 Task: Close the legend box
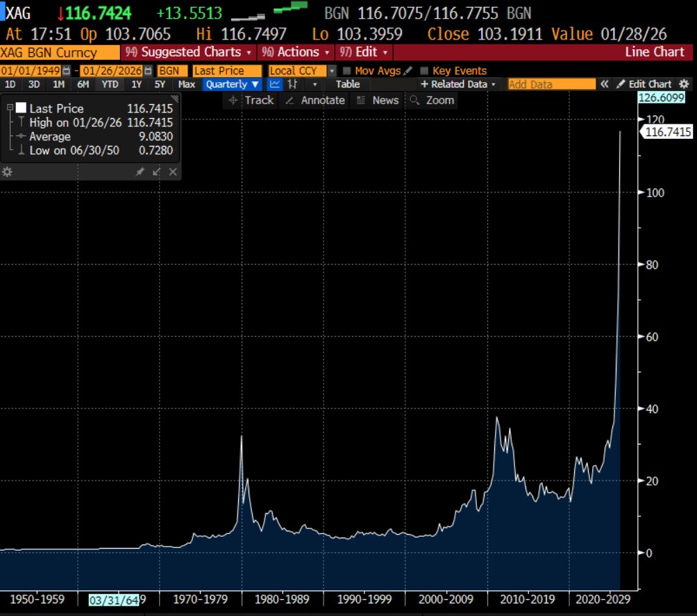coord(173,172)
